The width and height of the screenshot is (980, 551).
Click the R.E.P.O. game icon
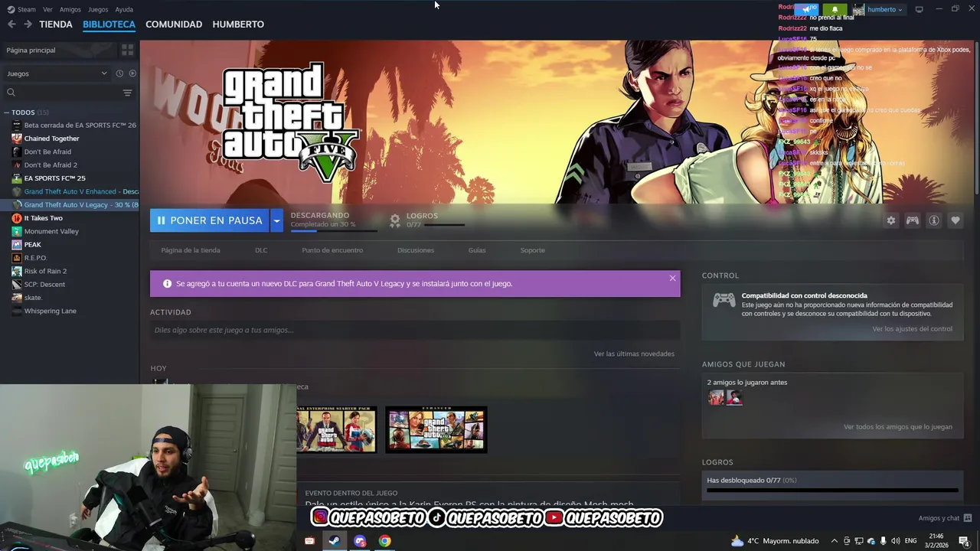pyautogui.click(x=17, y=258)
